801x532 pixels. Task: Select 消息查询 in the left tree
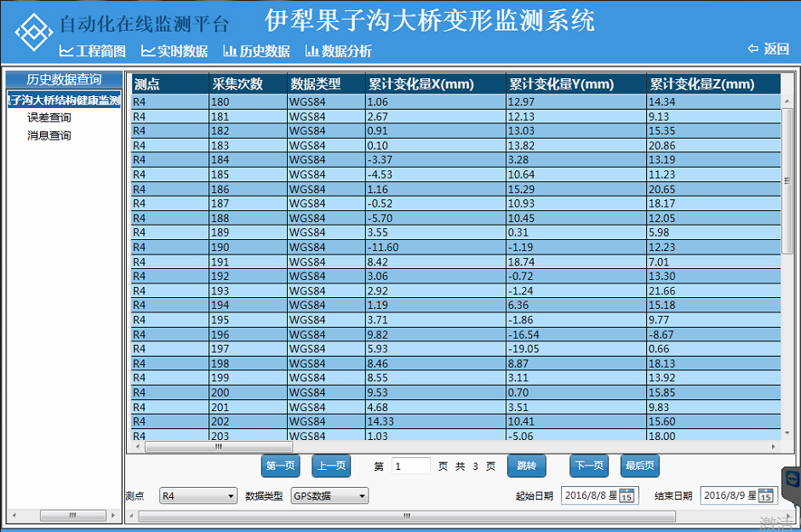coord(49,135)
